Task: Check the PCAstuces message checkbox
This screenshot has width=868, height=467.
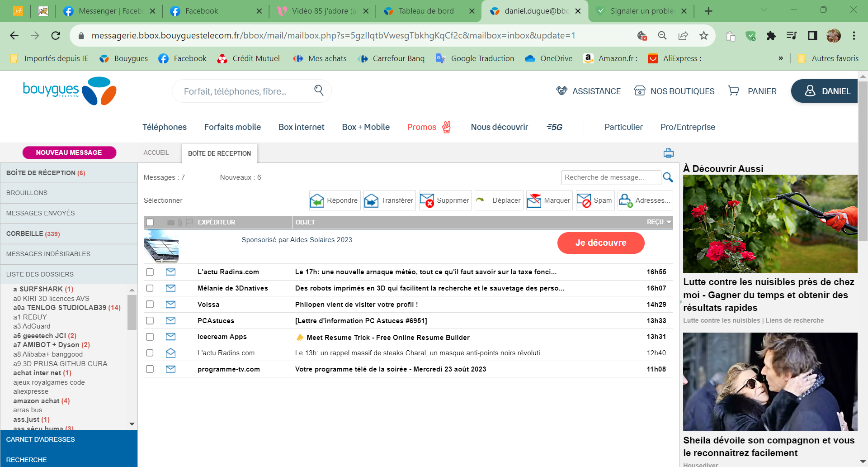Action: tap(150, 320)
